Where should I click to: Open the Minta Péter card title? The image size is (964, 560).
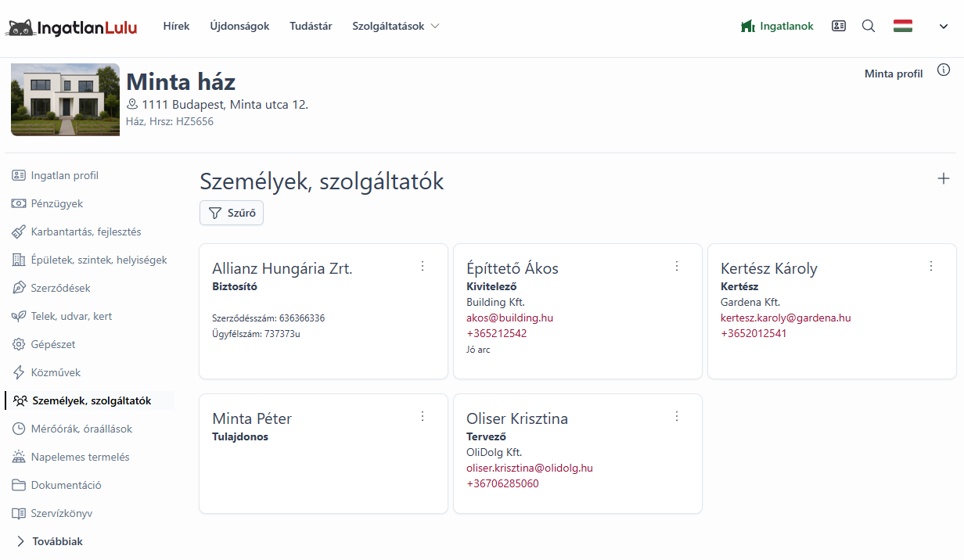pos(252,418)
